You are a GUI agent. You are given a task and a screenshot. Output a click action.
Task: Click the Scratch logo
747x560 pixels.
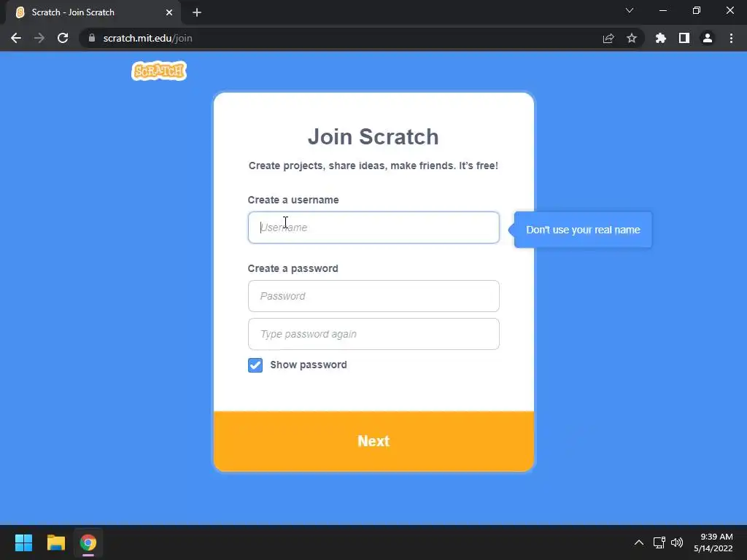tap(158, 71)
